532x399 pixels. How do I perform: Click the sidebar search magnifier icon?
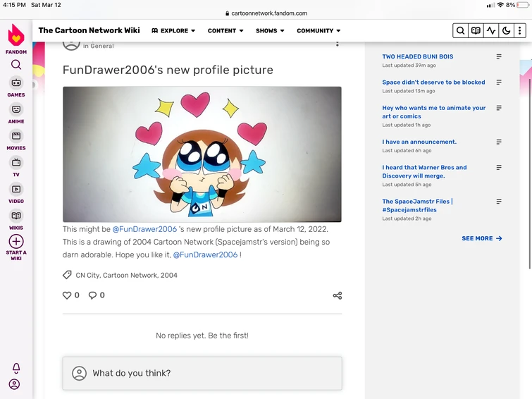[16, 65]
